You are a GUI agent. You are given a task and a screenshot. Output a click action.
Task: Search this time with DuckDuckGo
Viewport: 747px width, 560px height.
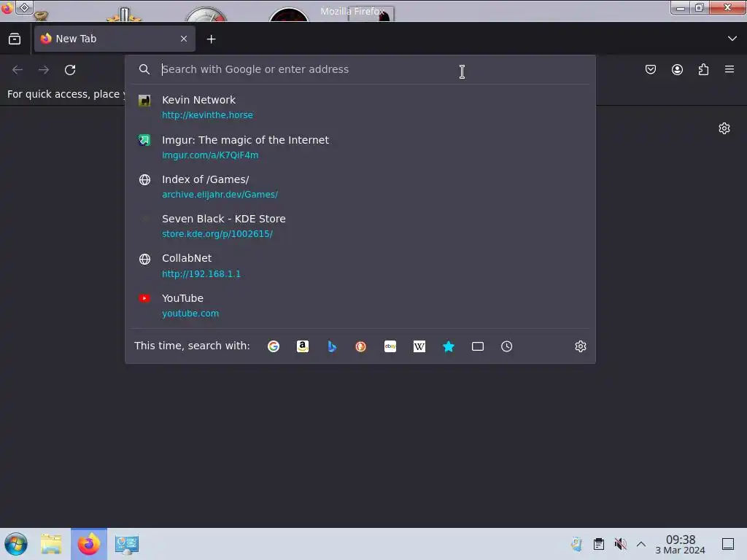pyautogui.click(x=360, y=346)
